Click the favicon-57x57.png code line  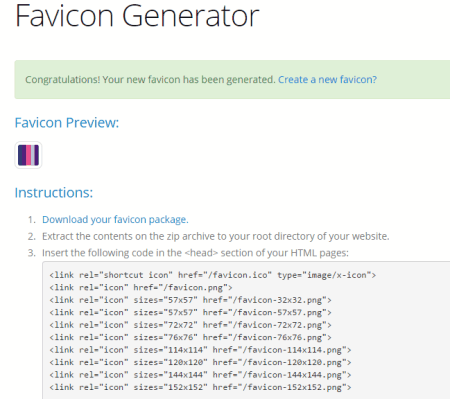pos(190,312)
